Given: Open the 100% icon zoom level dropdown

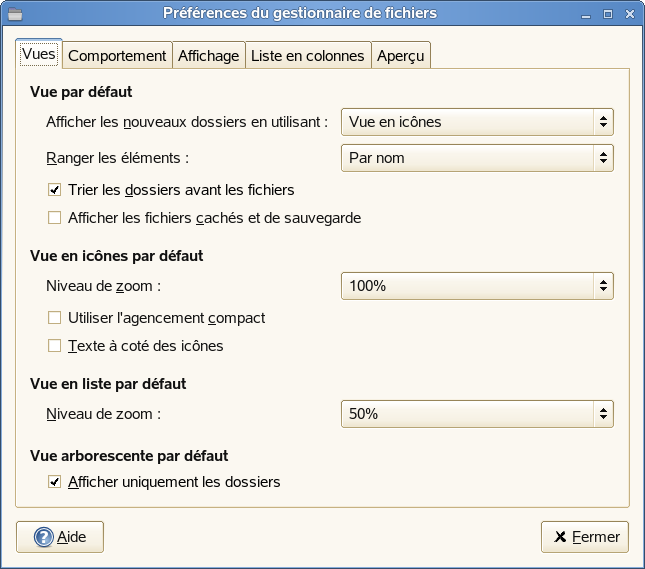Looking at the screenshot, I should click(477, 286).
